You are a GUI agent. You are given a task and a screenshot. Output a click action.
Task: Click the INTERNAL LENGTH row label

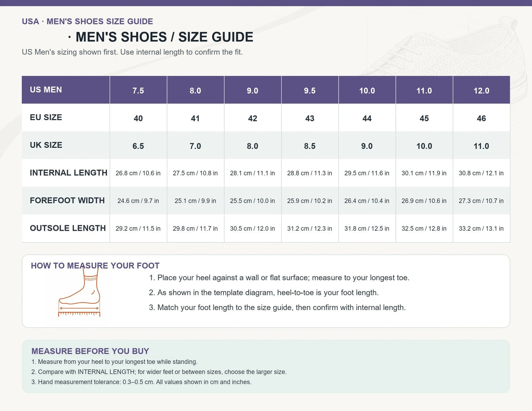point(68,173)
